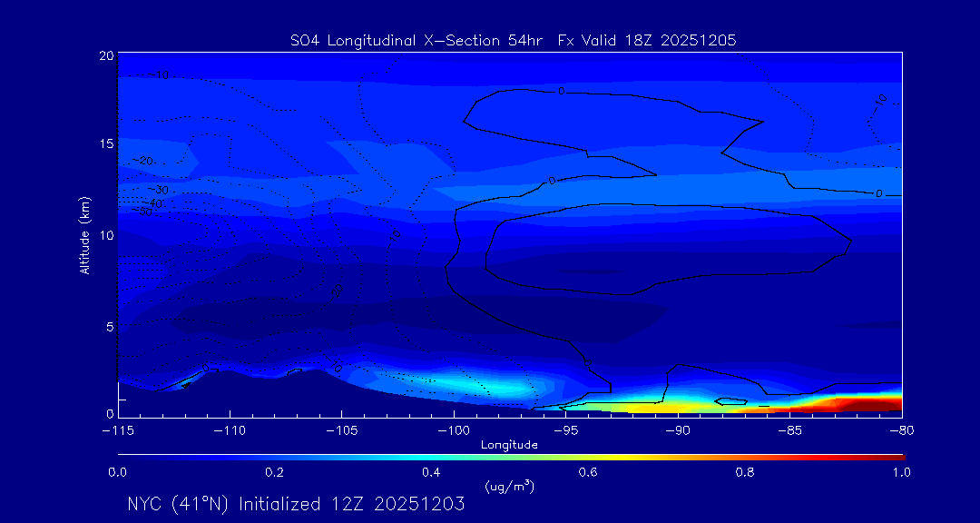Click the 5 km altitude tick label
Screen dimensions: 980x523
tap(109, 326)
